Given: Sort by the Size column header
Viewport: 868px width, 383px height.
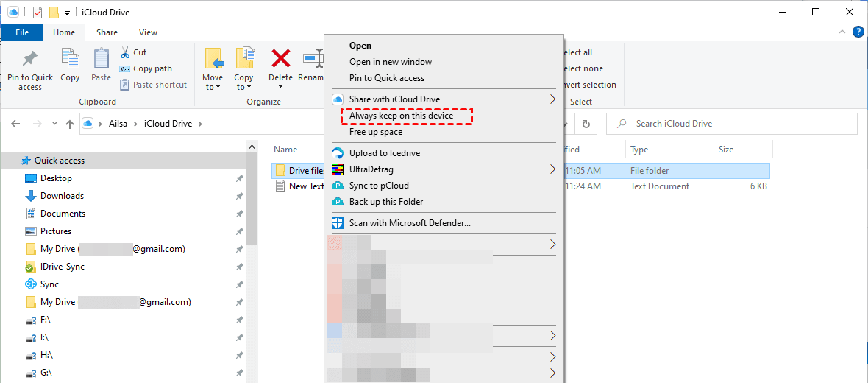Looking at the screenshot, I should click(726, 149).
